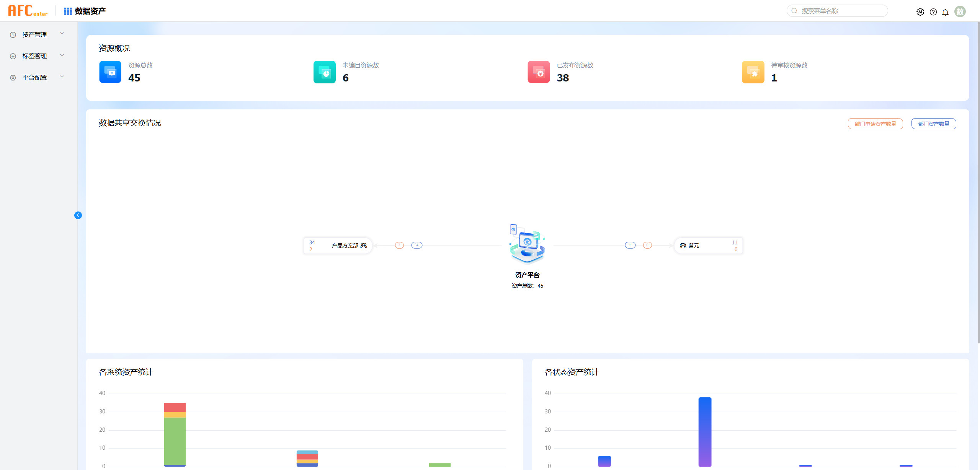
Task: Click the AI assistant icon in header
Action: (920, 12)
